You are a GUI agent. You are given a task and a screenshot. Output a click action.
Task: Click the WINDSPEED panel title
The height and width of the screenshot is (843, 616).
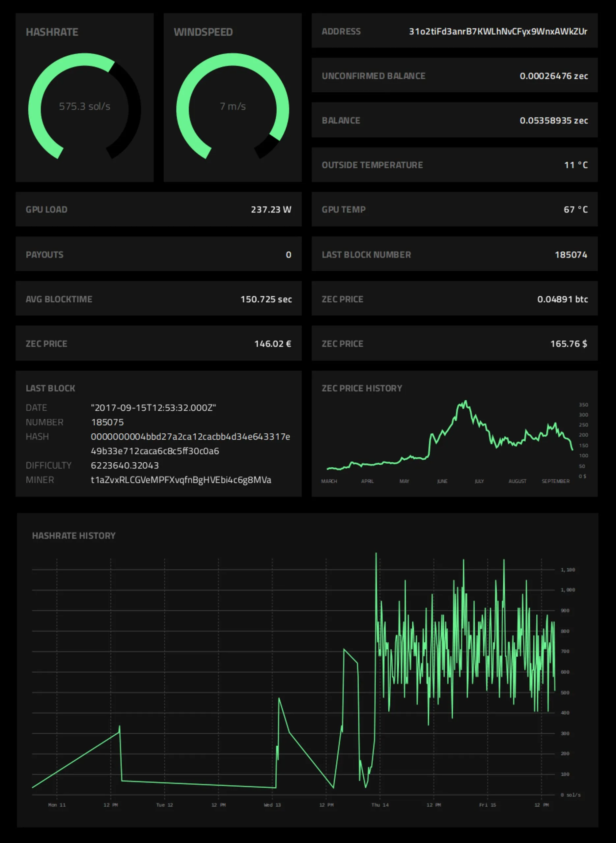tap(203, 32)
